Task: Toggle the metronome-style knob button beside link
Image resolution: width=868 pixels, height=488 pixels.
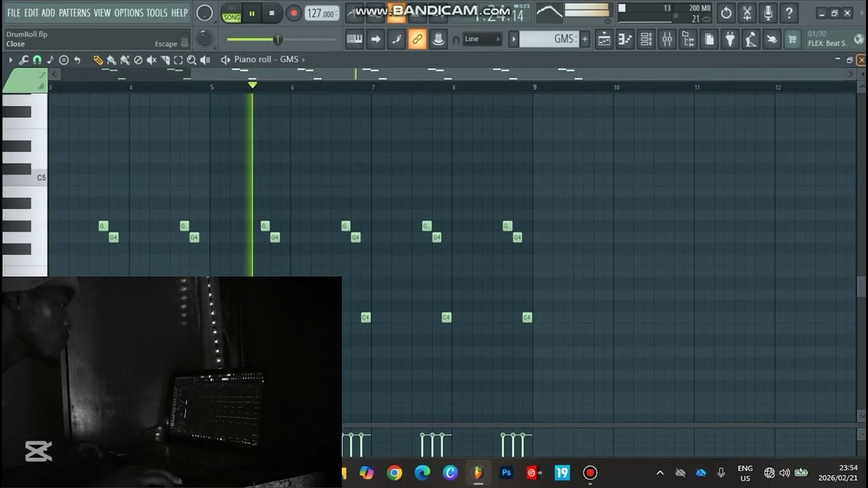Action: click(x=439, y=39)
